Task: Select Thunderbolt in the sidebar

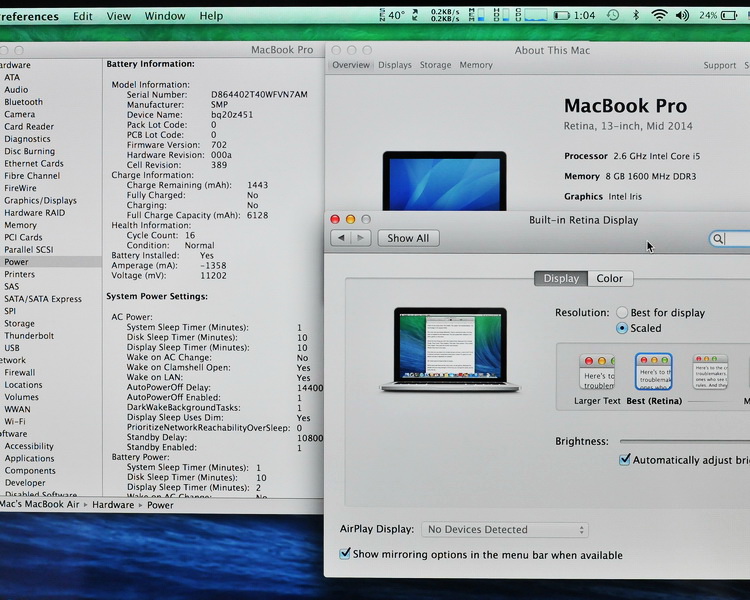Action: point(29,336)
